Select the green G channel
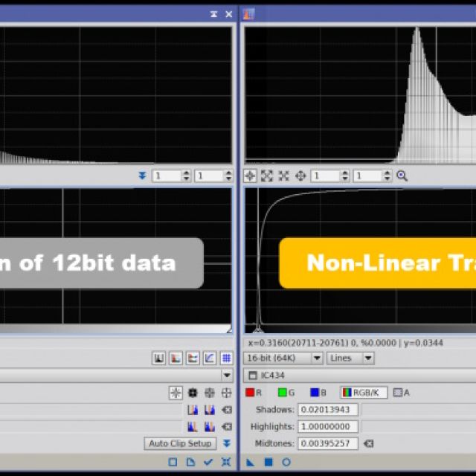Viewport: 476px width, 476px height. click(x=286, y=393)
